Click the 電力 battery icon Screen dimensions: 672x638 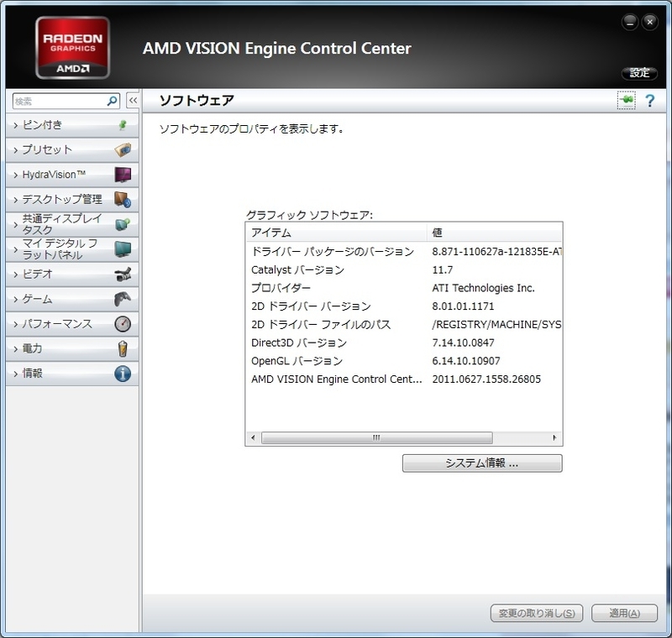tap(123, 348)
